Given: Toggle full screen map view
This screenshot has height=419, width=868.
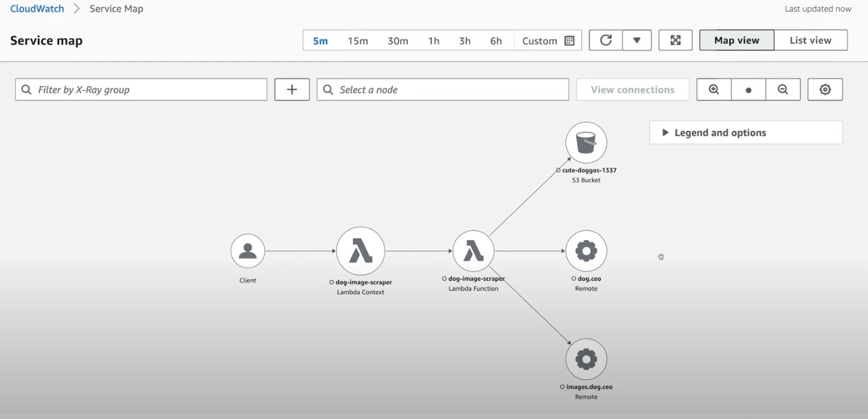Looking at the screenshot, I should 675,40.
